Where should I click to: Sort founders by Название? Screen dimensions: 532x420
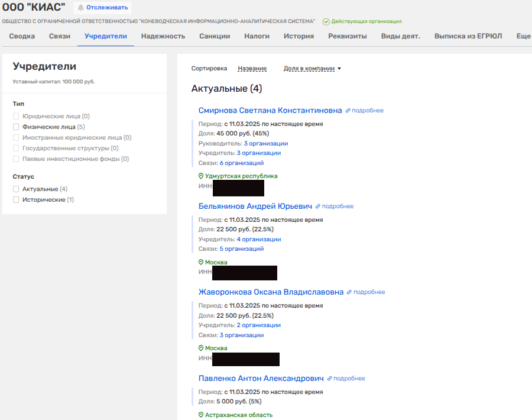(252, 69)
